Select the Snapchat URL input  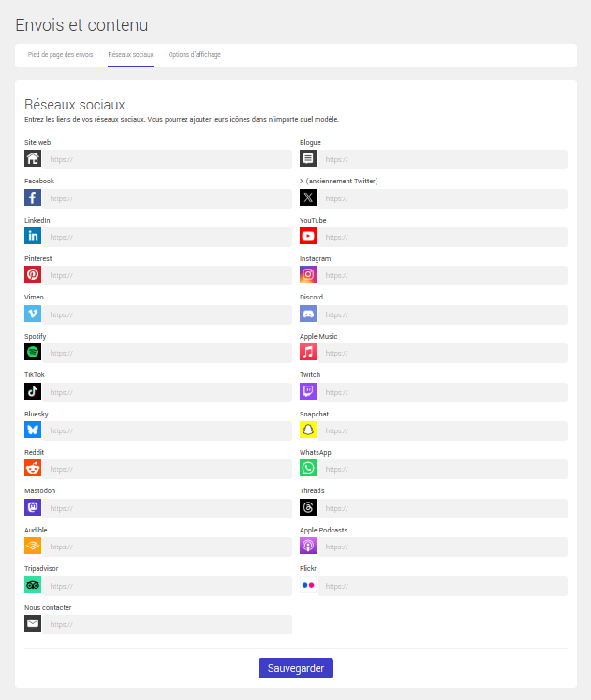pos(442,430)
